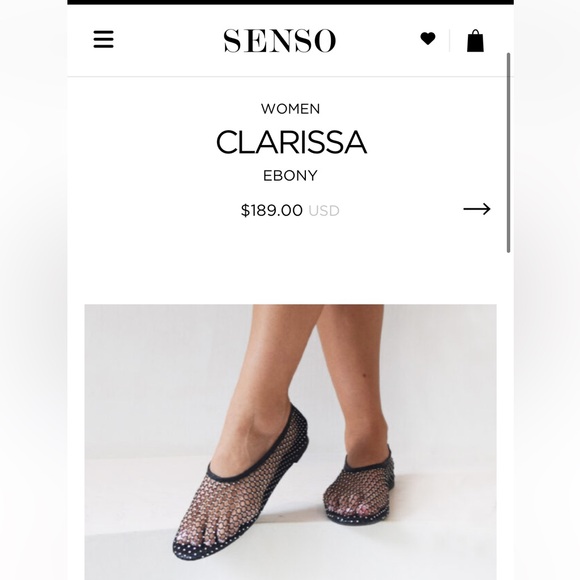Open the hamburger navigation menu

click(104, 39)
